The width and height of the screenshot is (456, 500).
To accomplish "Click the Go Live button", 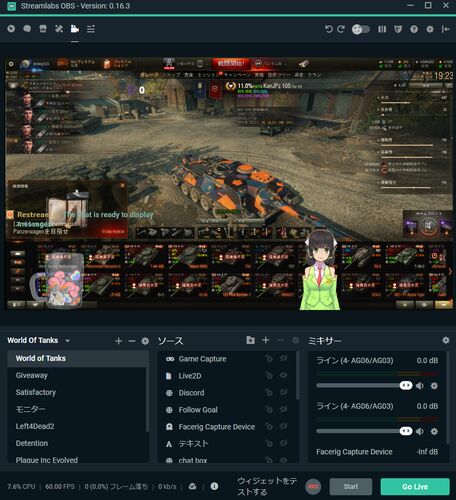I will [415, 487].
